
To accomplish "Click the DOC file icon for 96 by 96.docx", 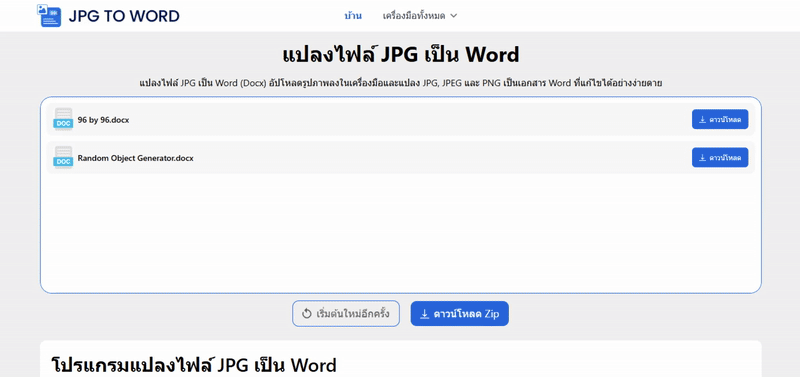I will (x=63, y=119).
